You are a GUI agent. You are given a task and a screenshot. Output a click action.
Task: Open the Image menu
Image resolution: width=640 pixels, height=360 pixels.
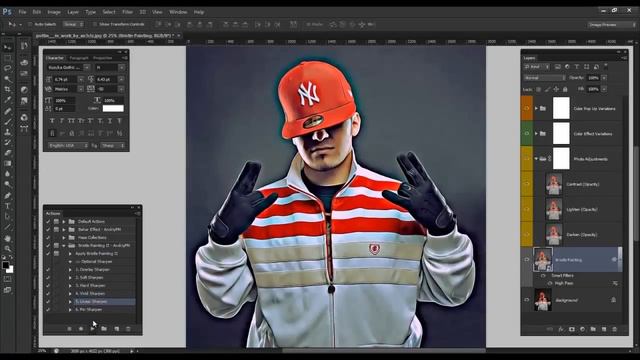(x=54, y=12)
